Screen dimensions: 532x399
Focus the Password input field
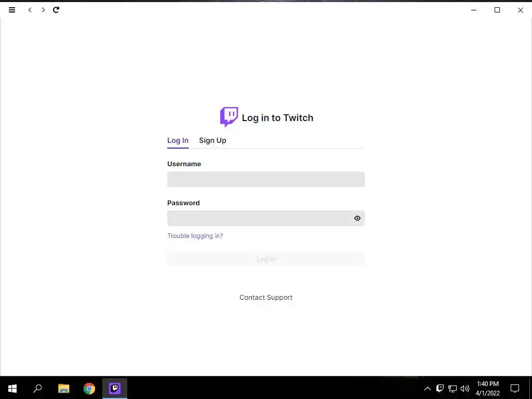266,218
